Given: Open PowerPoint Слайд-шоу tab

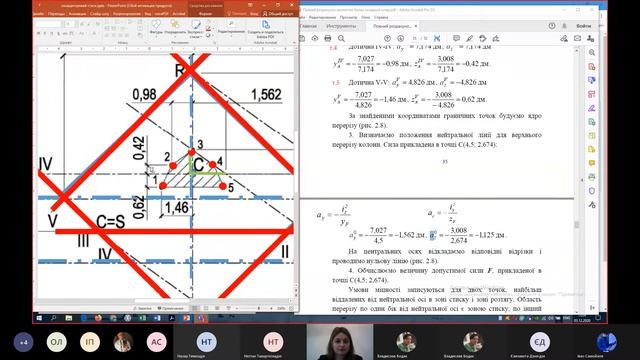Looking at the screenshot, I should pos(100,14).
